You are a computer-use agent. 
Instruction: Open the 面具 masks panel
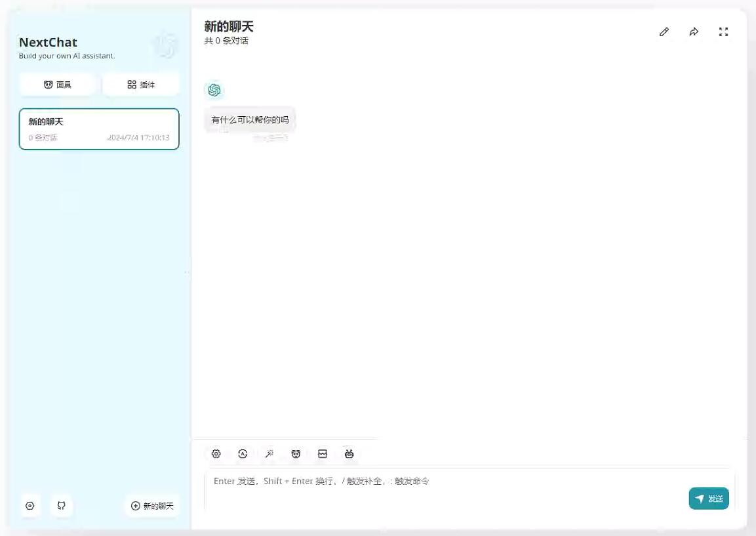pos(57,84)
